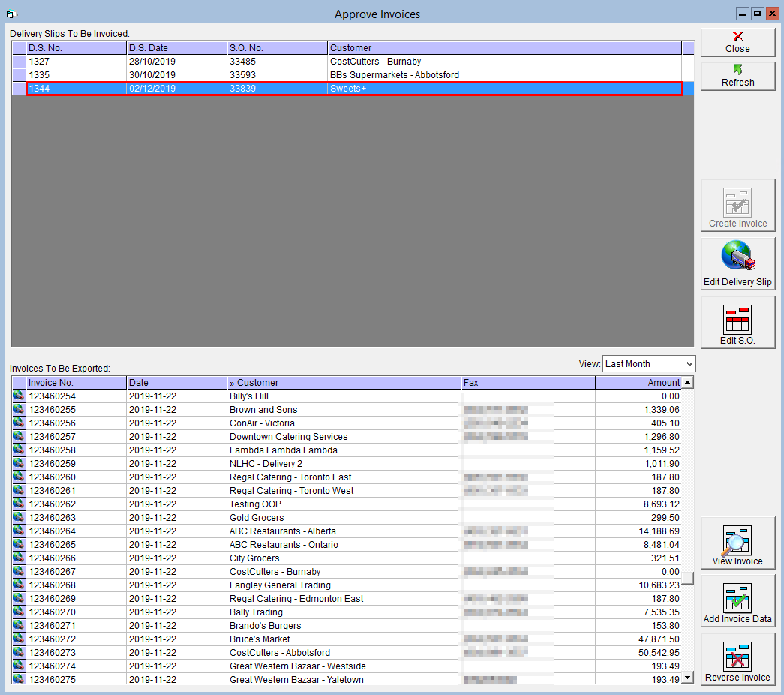Click globe icon for invoice 123460263
Screen dimensions: 784x695
pos(19,517)
